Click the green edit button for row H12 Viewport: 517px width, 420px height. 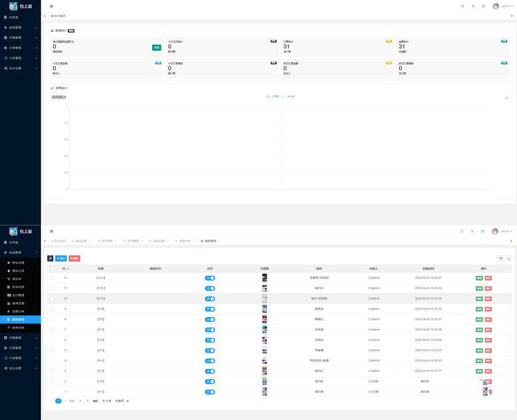point(479,278)
